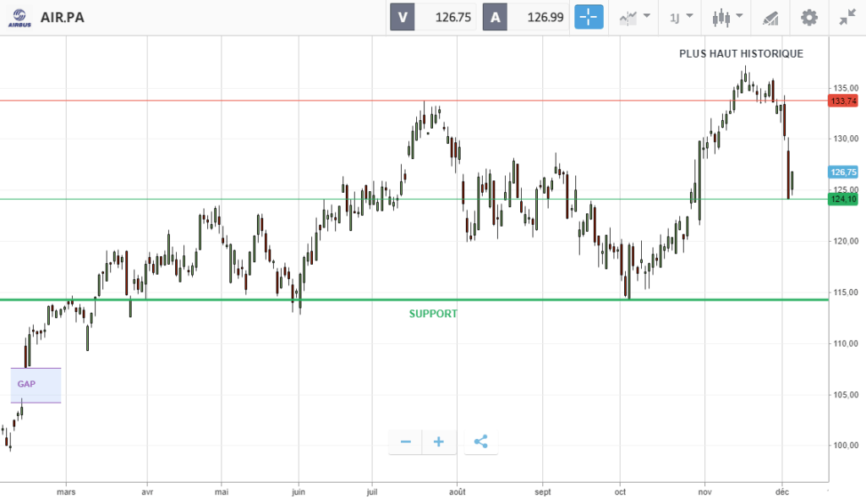
Task: Click the AIR.PA ticker name
Action: click(63, 18)
